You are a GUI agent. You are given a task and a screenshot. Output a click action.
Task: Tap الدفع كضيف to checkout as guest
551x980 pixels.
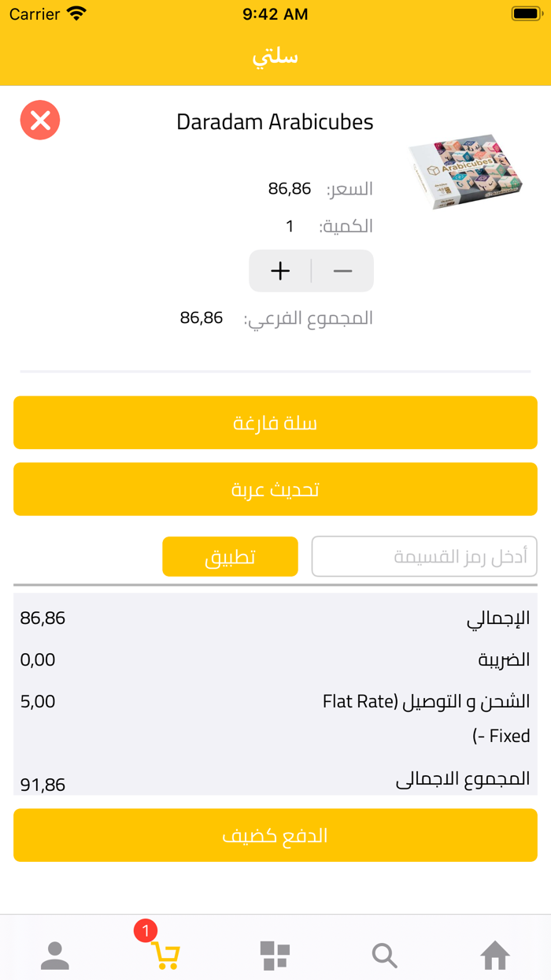point(275,835)
